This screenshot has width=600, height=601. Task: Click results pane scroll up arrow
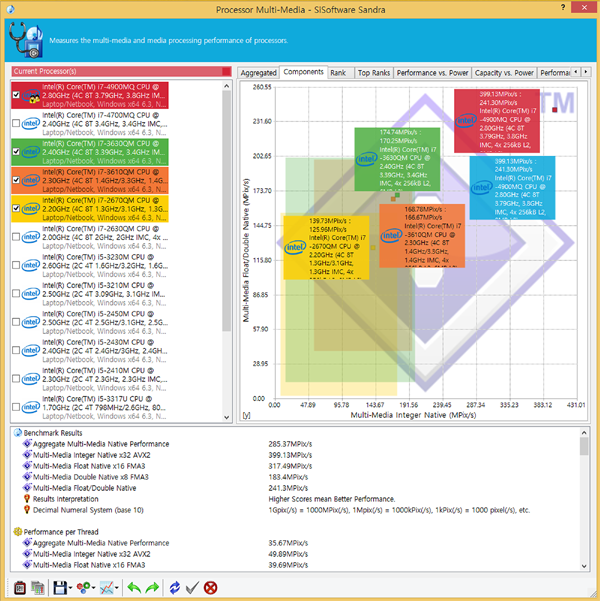coord(584,433)
